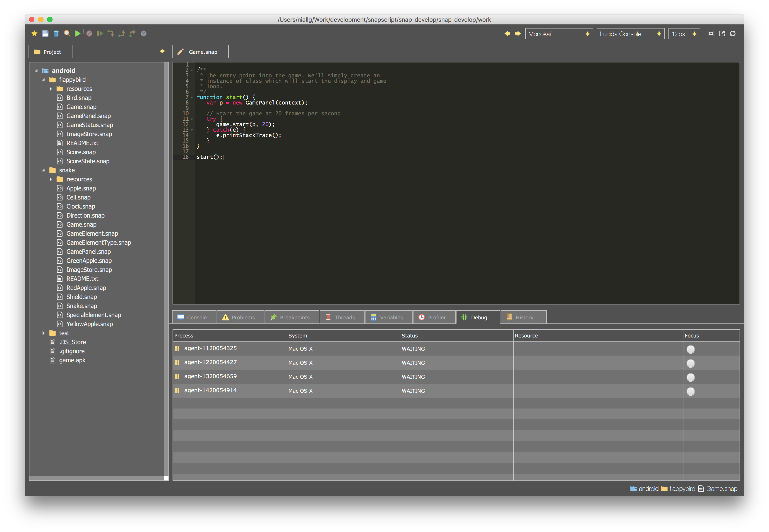The width and height of the screenshot is (769, 532).
Task: Save file with the floppy disk icon
Action: 45,33
